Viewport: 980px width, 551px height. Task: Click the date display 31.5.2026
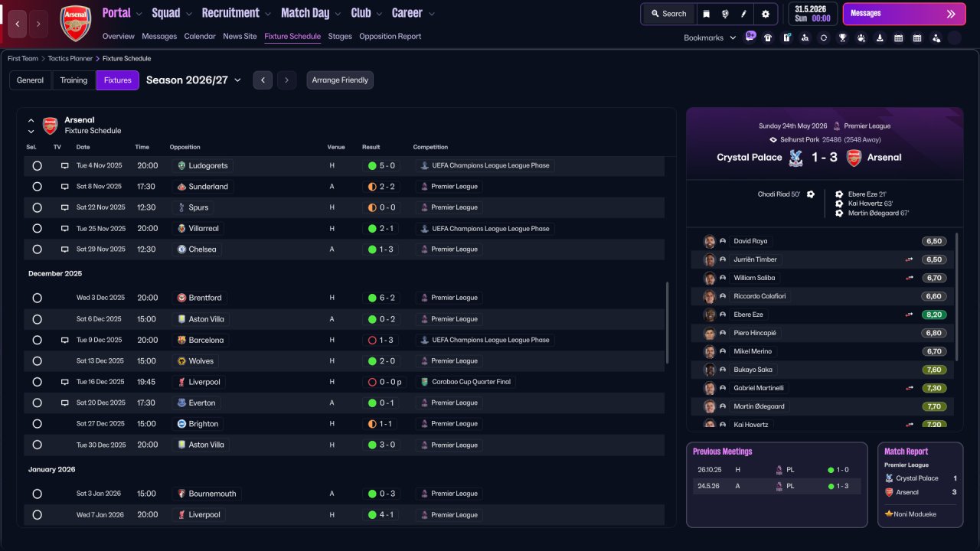(x=812, y=14)
